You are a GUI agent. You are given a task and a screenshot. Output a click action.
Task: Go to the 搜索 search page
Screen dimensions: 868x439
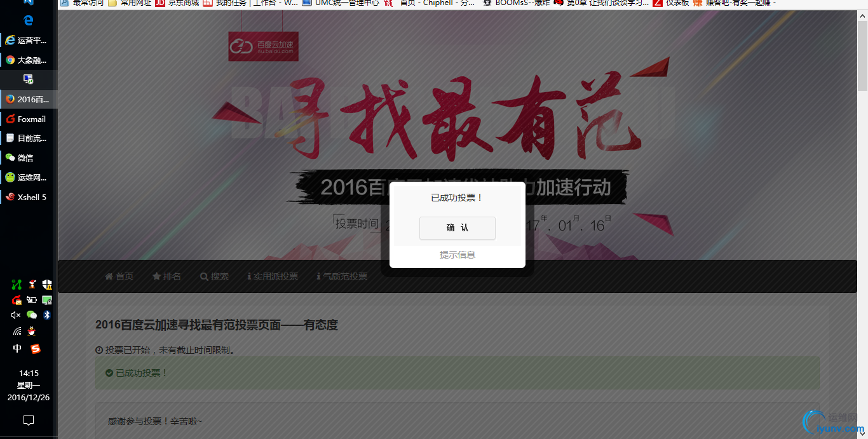pyautogui.click(x=214, y=276)
